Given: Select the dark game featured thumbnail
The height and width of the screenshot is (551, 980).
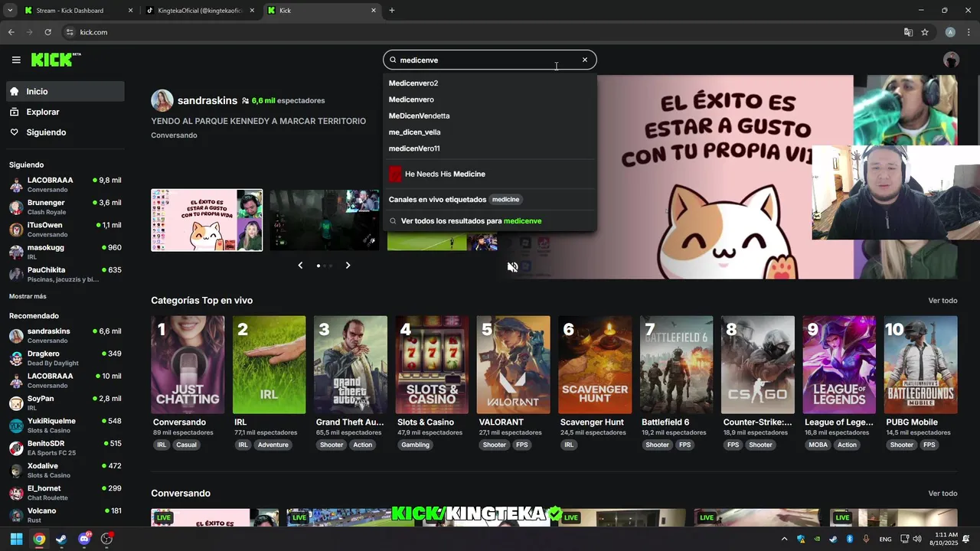Looking at the screenshot, I should click(x=325, y=220).
